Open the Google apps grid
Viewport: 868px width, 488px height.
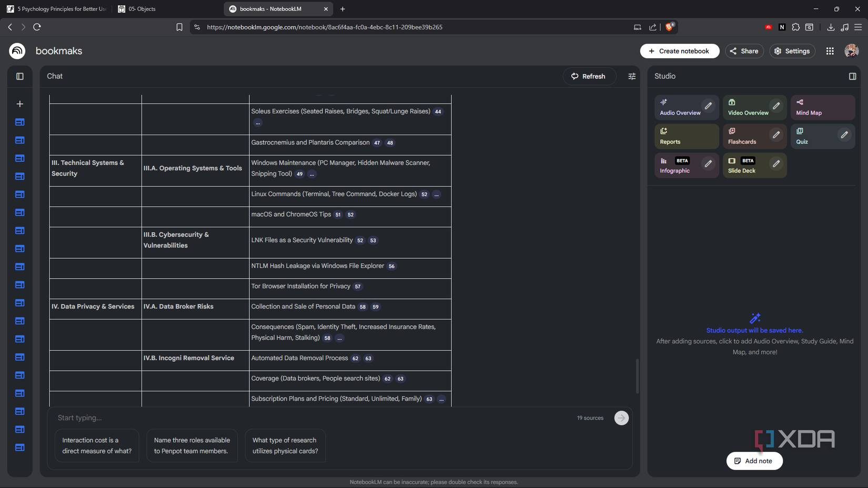click(830, 50)
